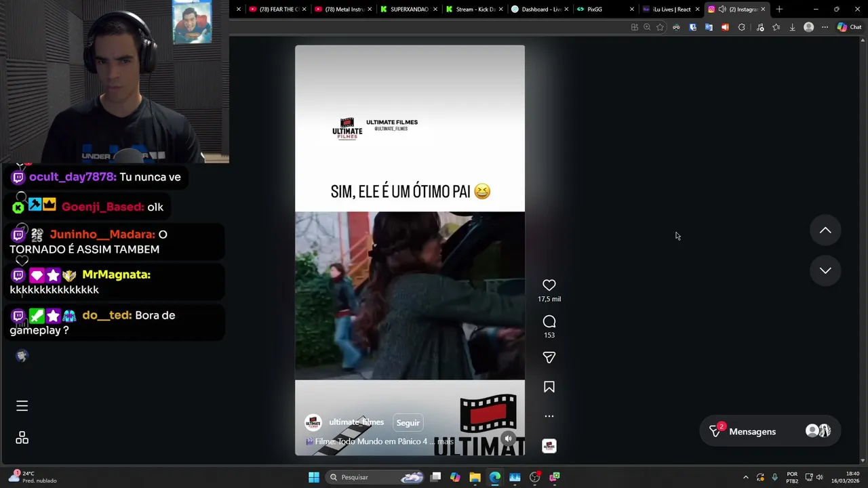
Task: Open the Windows Start menu
Action: pos(314,477)
